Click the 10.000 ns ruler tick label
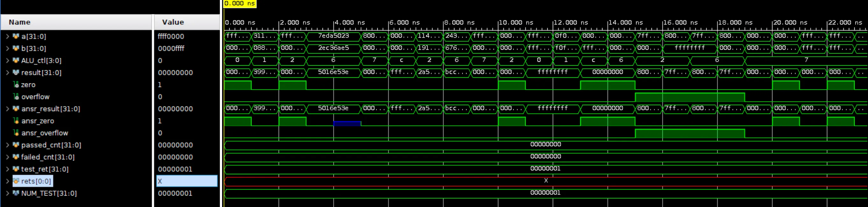Viewport: 868px width, 207px height. coord(516,23)
